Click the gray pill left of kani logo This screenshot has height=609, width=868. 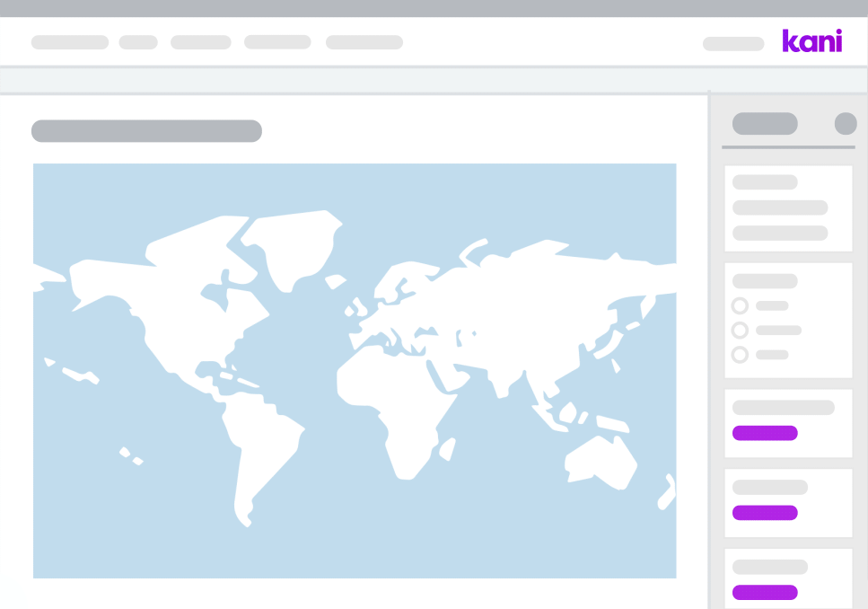733,43
